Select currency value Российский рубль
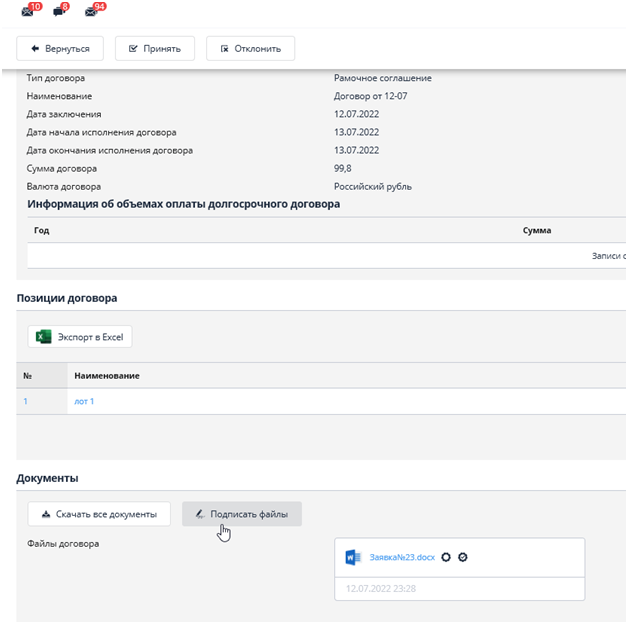This screenshot has width=628, height=624. [372, 187]
